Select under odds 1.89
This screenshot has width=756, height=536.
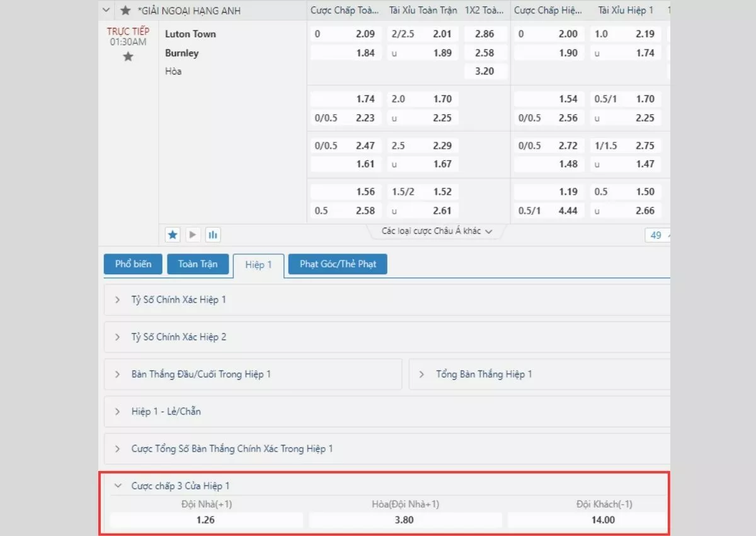pos(423,53)
